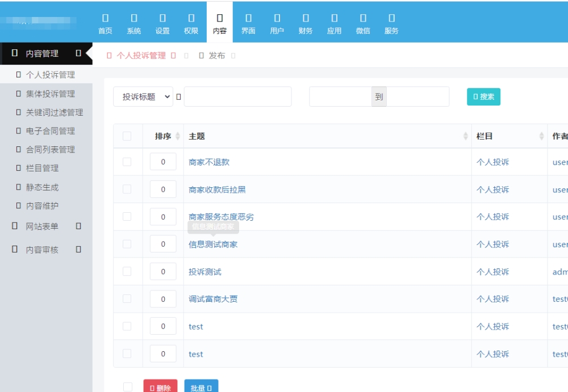
Task: Open the 信息测试商家 complaint link
Action: point(213,245)
